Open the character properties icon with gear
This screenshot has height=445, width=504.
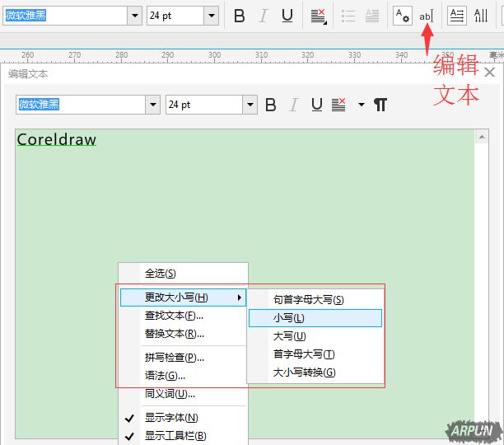tap(401, 16)
